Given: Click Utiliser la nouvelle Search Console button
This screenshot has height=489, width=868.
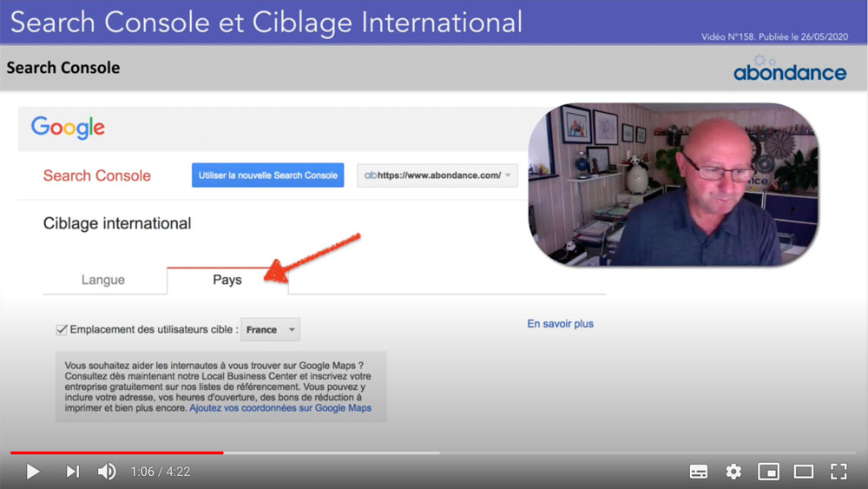Looking at the screenshot, I should coord(268,175).
